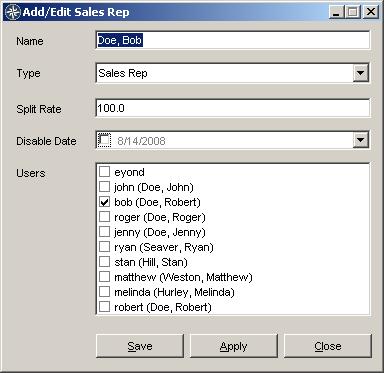
Task: Open the Disable Date calendar dropdown arrow
Action: 361,140
